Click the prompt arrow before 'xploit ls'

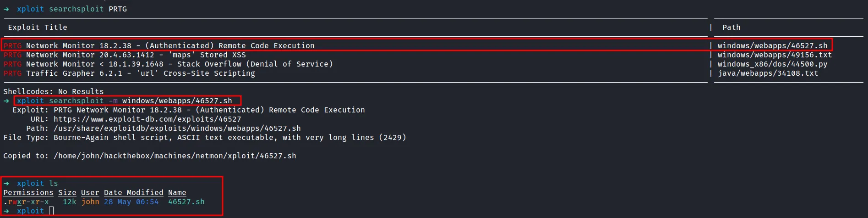click(x=6, y=184)
